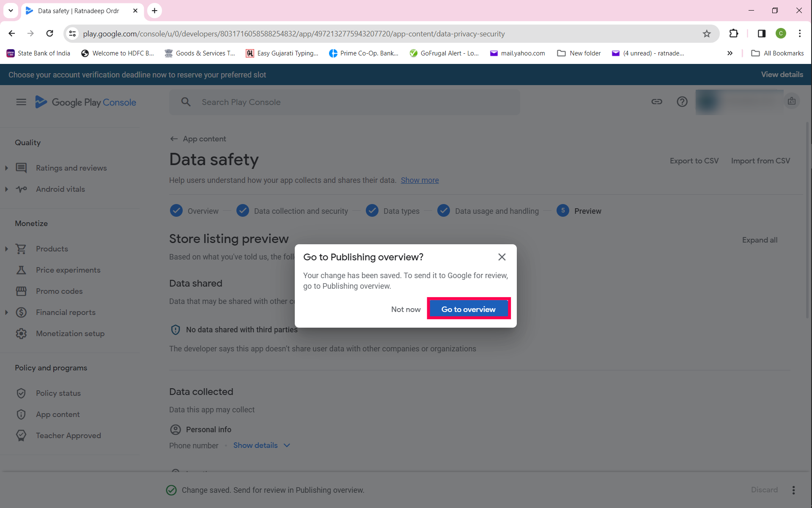Image resolution: width=812 pixels, height=508 pixels.
Task: Click Not now in the dialog
Action: tap(406, 309)
